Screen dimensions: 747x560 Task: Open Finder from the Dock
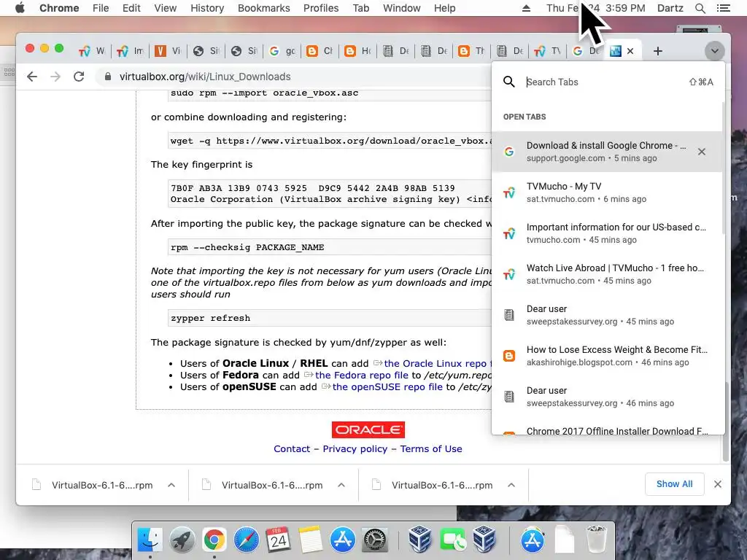point(150,540)
